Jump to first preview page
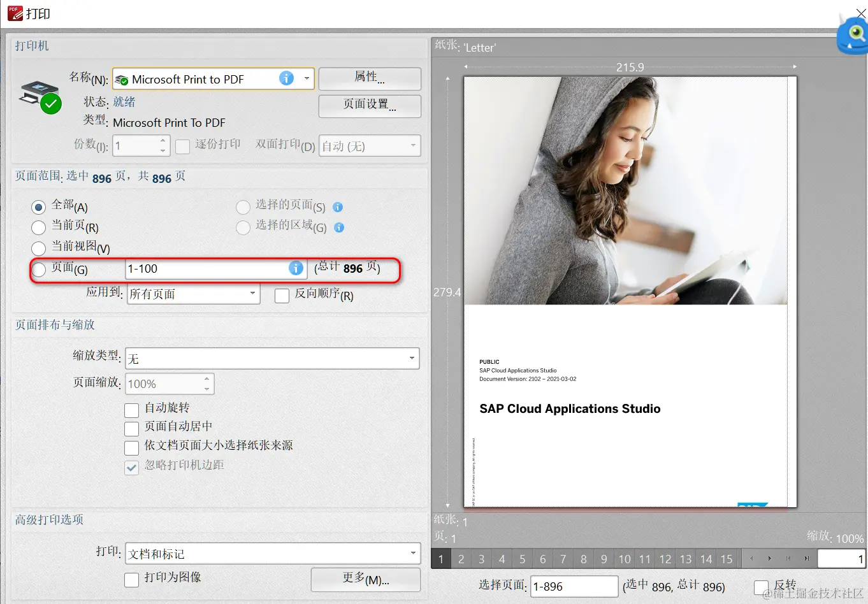The width and height of the screenshot is (868, 604). tap(788, 559)
